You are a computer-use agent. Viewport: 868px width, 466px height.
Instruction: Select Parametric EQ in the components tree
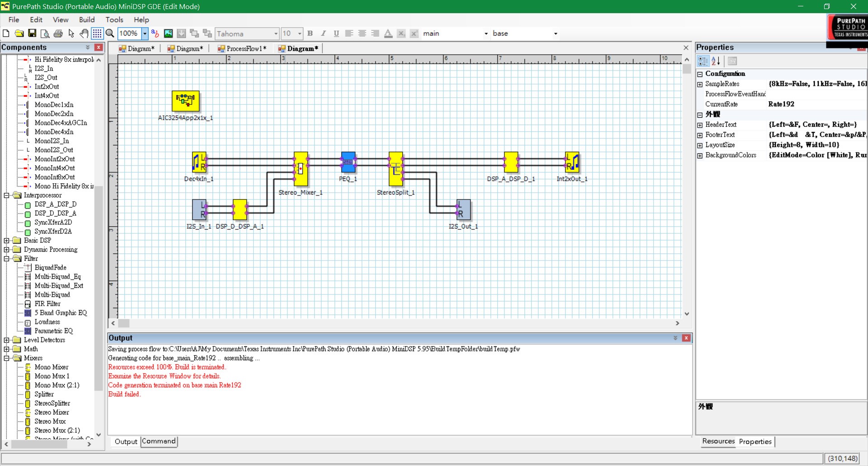point(53,331)
